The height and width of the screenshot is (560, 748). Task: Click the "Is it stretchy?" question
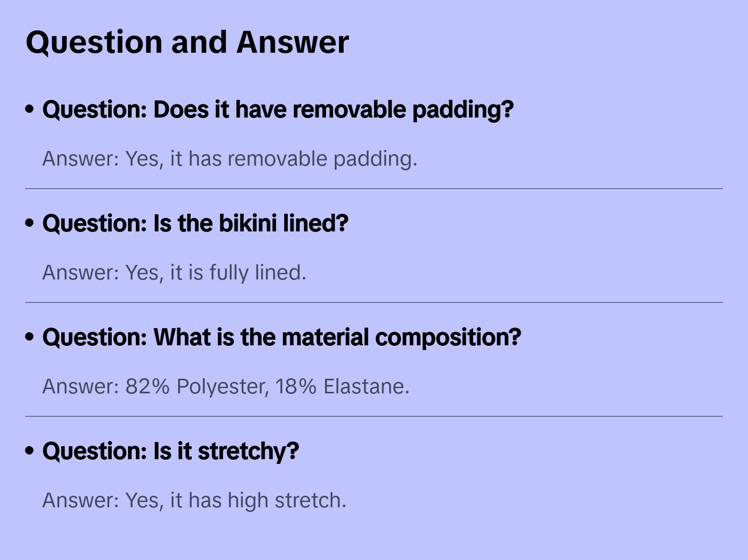(x=170, y=451)
